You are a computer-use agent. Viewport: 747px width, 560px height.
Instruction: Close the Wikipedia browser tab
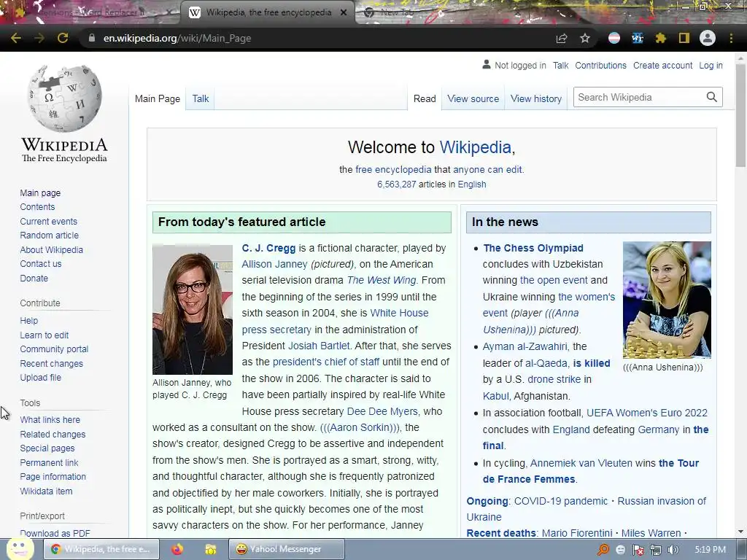coord(344,12)
